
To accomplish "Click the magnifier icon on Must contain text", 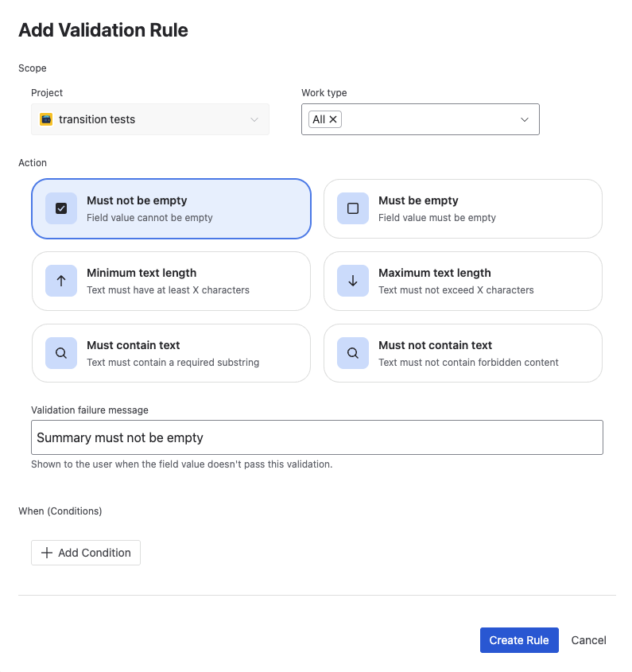I will tap(61, 353).
